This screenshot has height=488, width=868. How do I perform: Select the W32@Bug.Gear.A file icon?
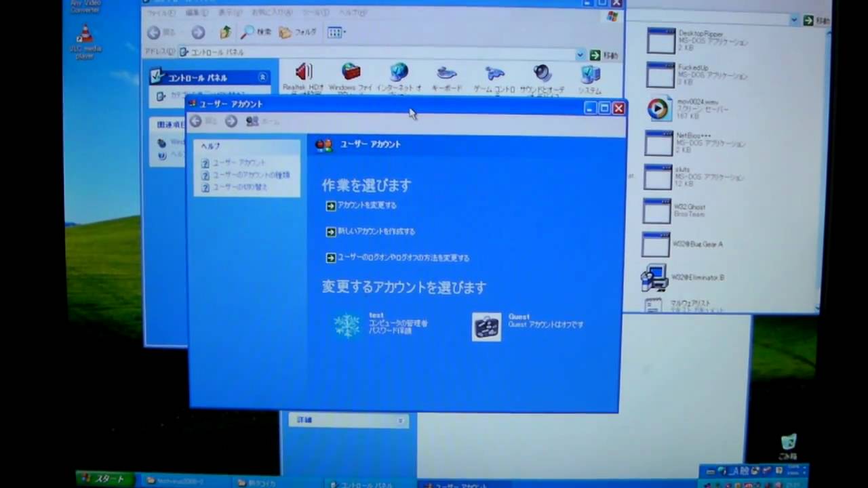tap(656, 245)
